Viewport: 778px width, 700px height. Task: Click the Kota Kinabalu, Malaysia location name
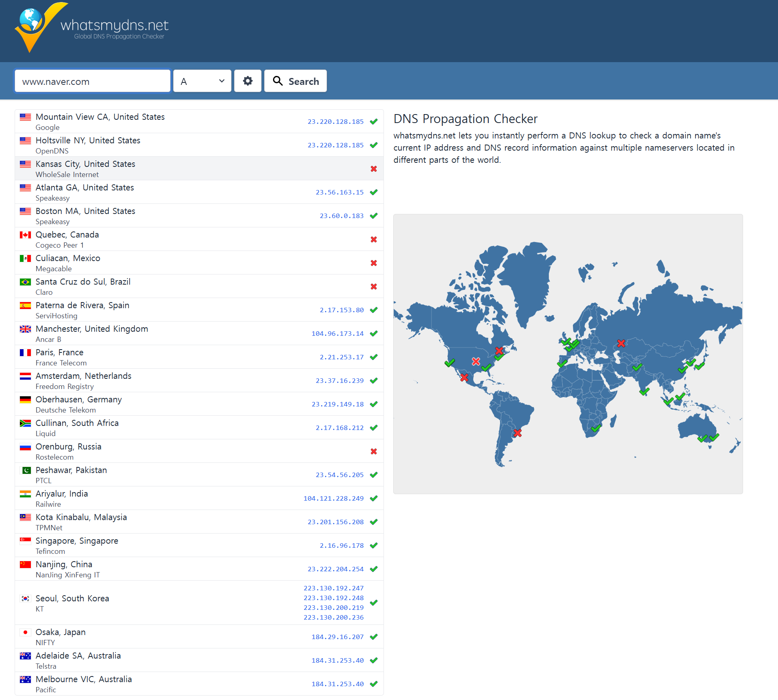(x=81, y=517)
